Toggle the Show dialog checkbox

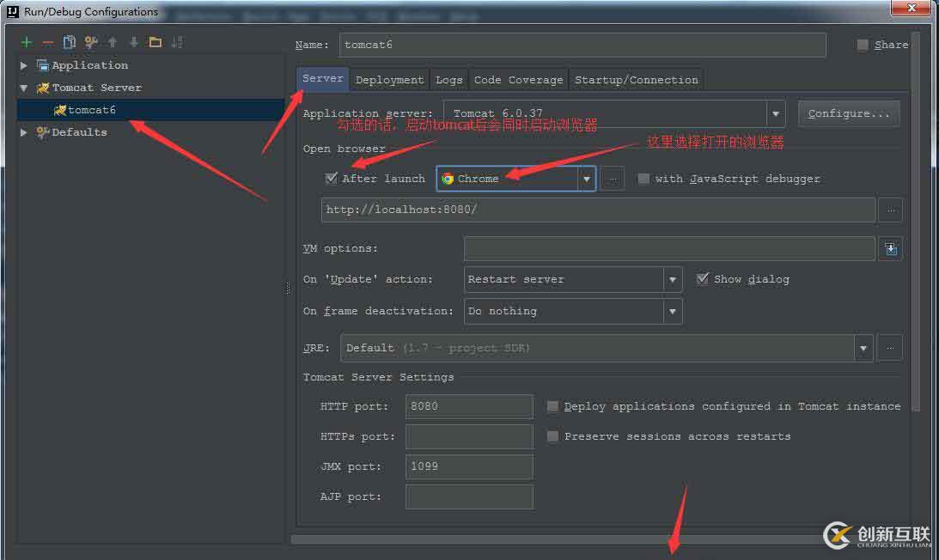coord(703,279)
